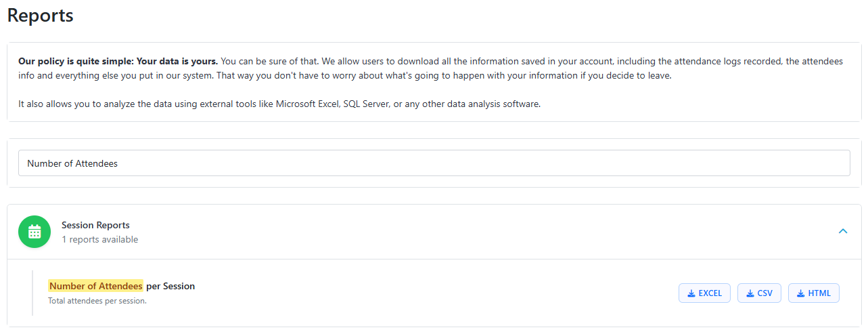The width and height of the screenshot is (868, 334).
Task: Click the "Session Reports" section title
Action: 95,225
